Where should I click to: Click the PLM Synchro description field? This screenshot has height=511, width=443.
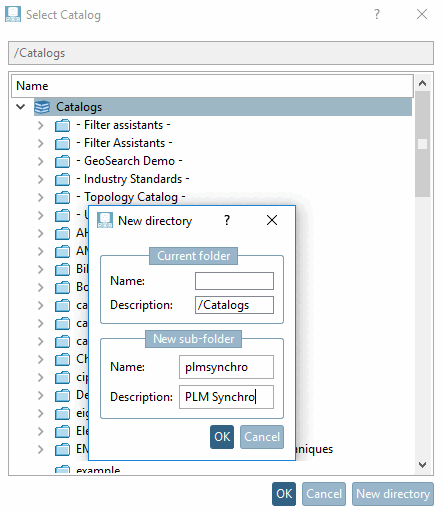(x=226, y=397)
